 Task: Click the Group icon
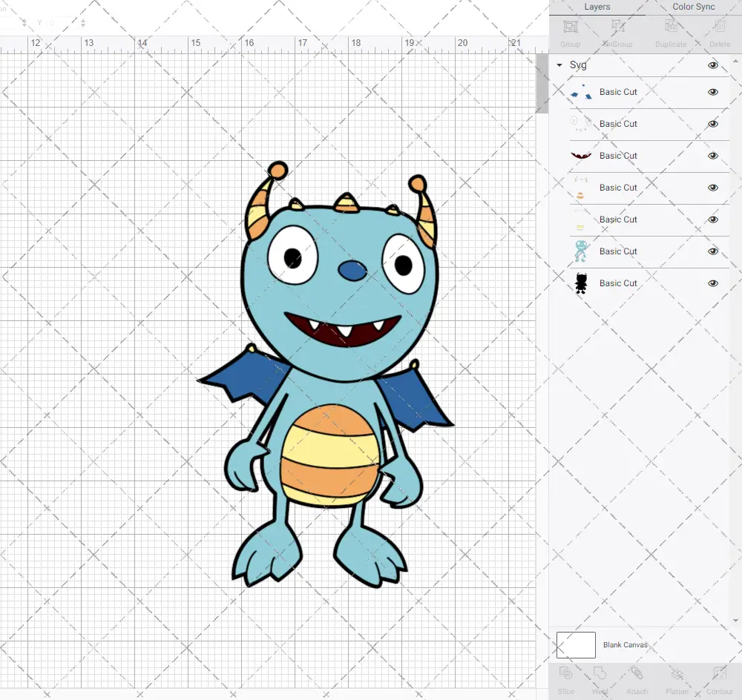pos(570,27)
